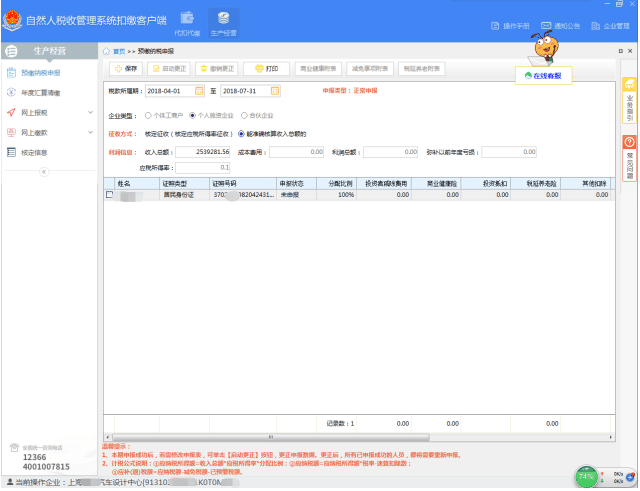Open the 税延养老附表 button
This screenshot has height=491, width=640.
[422, 69]
